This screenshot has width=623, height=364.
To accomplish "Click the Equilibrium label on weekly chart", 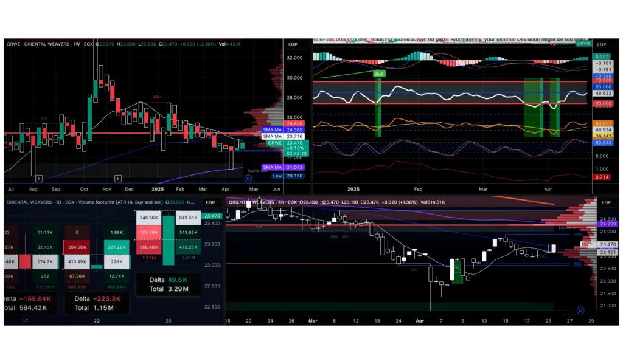I will tap(256, 171).
